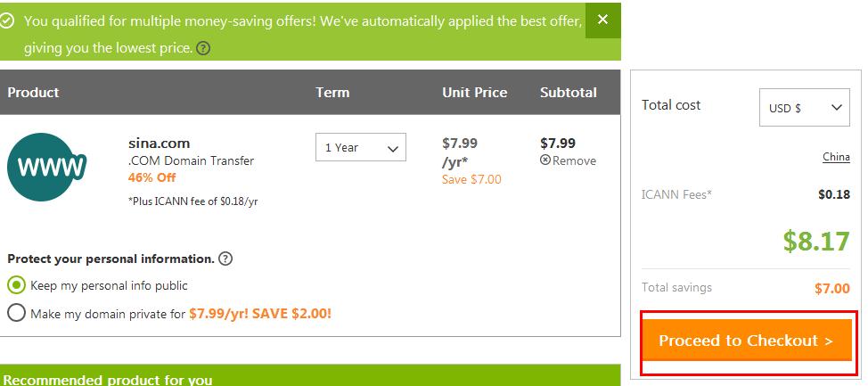Click the help icon beside lowest price message
Screen dimensions: 868x386
click(203, 49)
